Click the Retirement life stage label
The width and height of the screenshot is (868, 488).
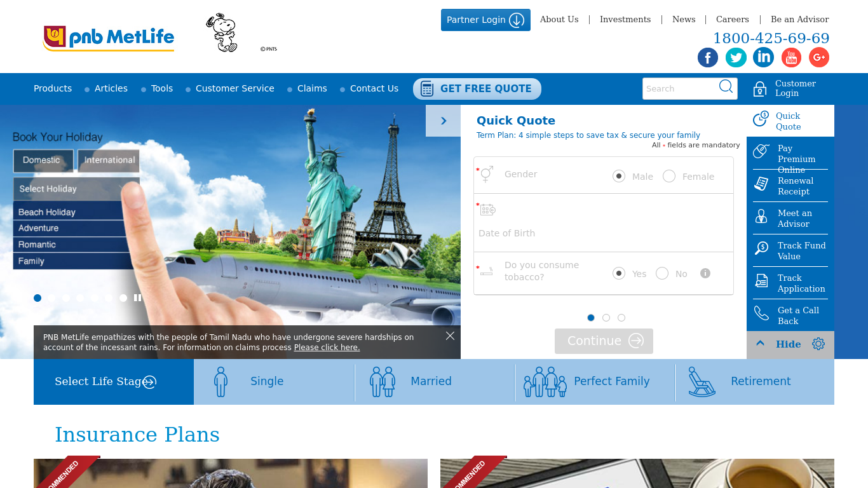[x=761, y=381]
